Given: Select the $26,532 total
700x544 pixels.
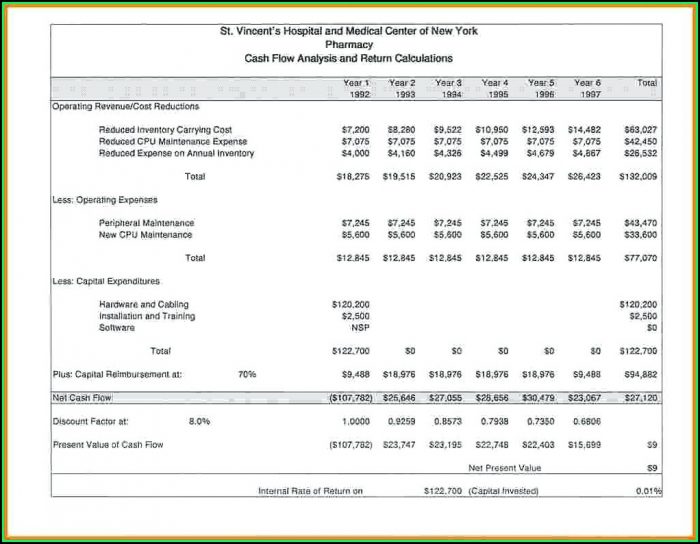Looking at the screenshot, I should pos(641,153).
